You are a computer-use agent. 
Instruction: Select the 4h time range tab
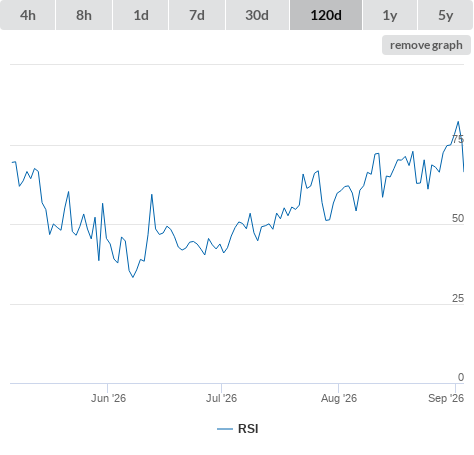click(x=28, y=15)
